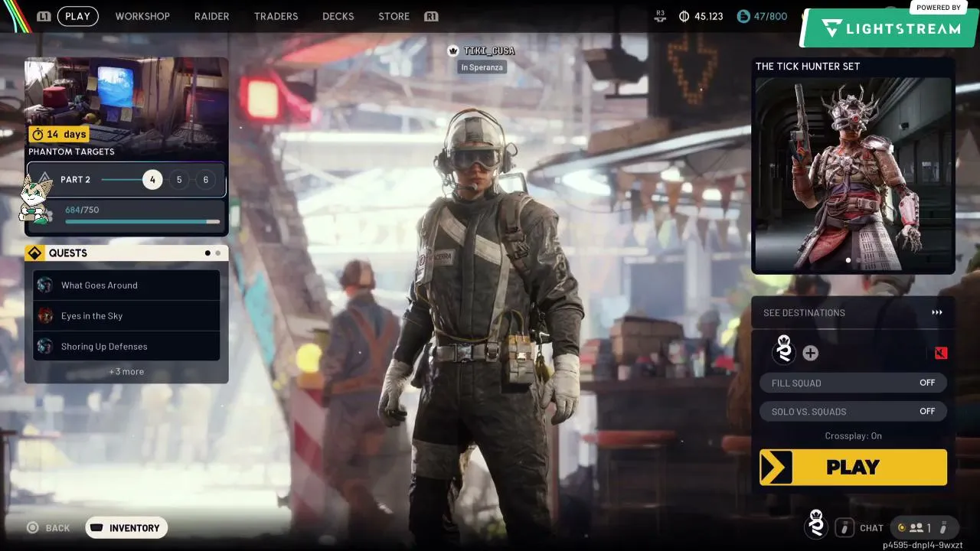Click the yellow diamond Quests icon
980x551 pixels.
click(34, 253)
